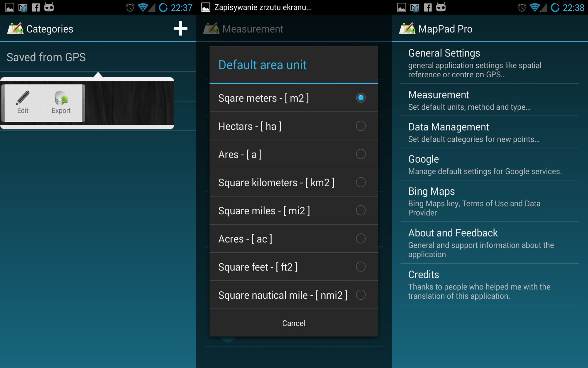Tap the plus icon to add a new category
This screenshot has height=368, width=588.
180,29
